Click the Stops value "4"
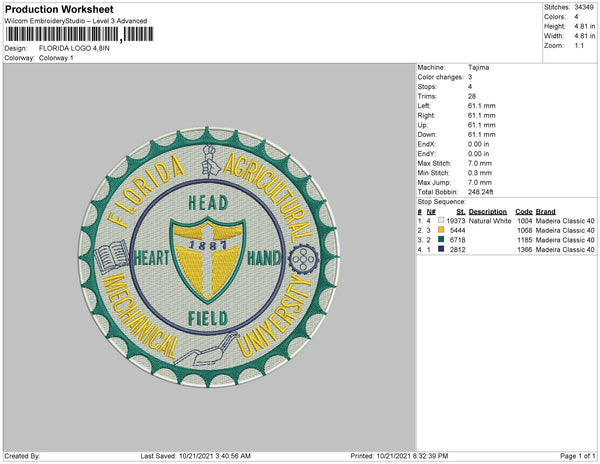Viewport: 600px width, 464px height. (x=470, y=86)
